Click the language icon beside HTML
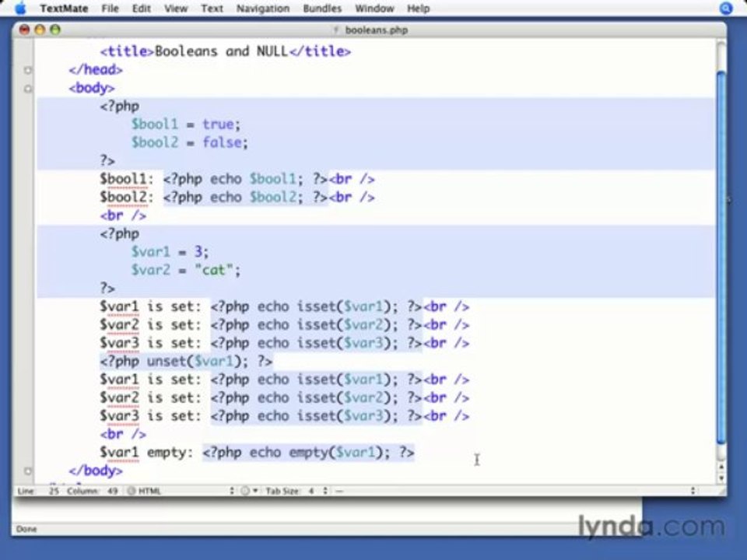Image resolution: width=747 pixels, height=560 pixels. click(x=132, y=491)
